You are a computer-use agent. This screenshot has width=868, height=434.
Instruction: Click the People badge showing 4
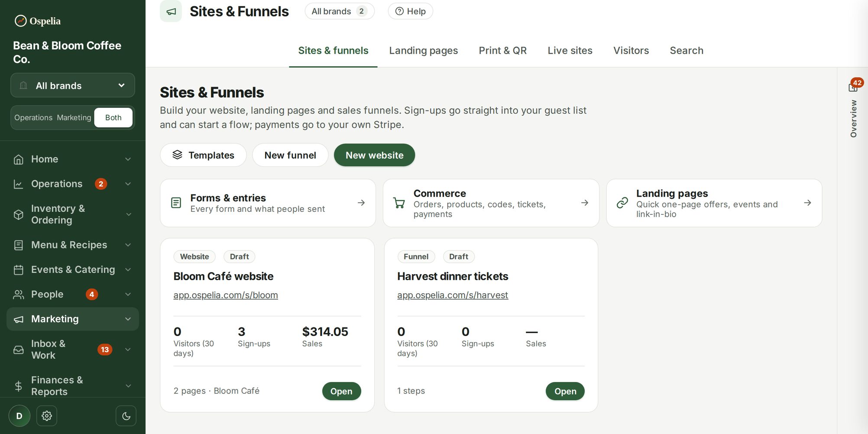click(x=92, y=295)
